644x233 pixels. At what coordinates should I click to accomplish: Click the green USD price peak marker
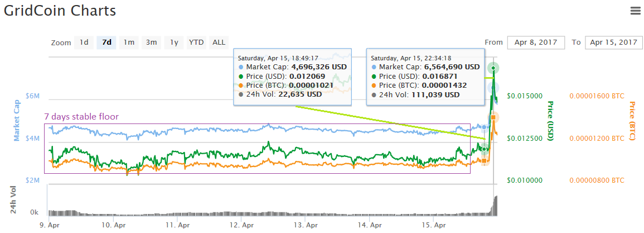tap(493, 68)
